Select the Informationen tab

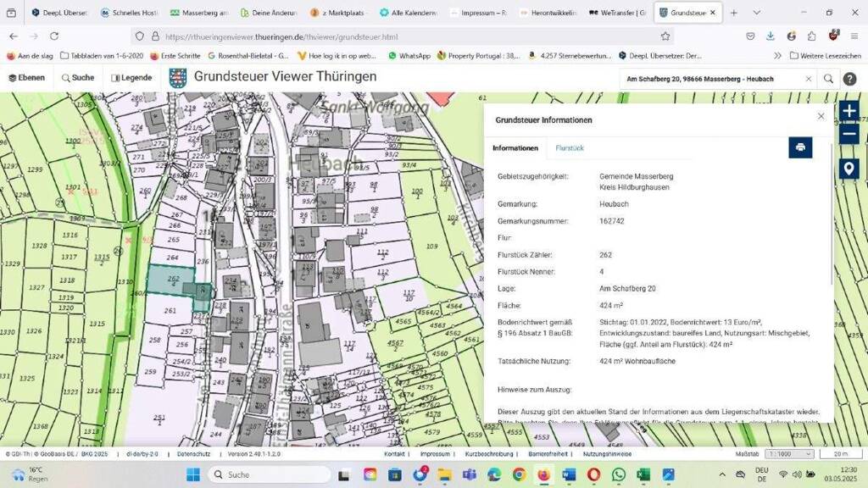(515, 148)
